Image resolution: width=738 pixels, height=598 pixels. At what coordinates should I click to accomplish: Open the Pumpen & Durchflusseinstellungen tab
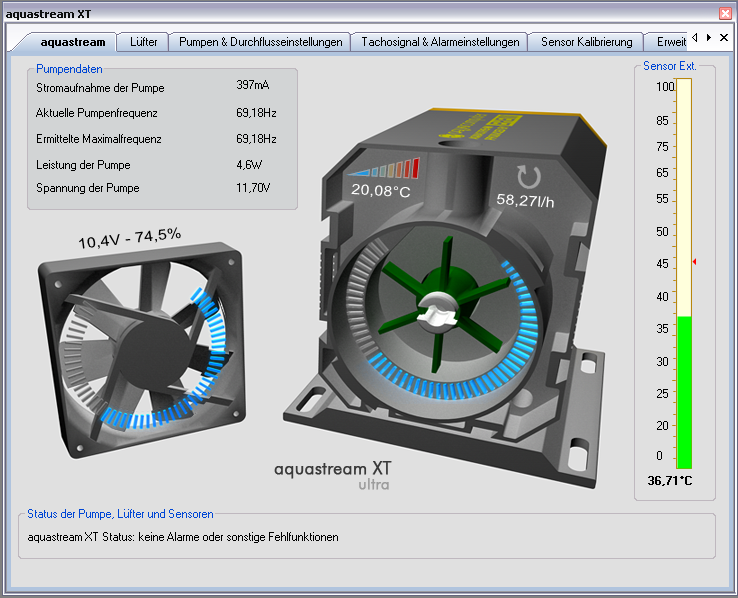click(260, 42)
